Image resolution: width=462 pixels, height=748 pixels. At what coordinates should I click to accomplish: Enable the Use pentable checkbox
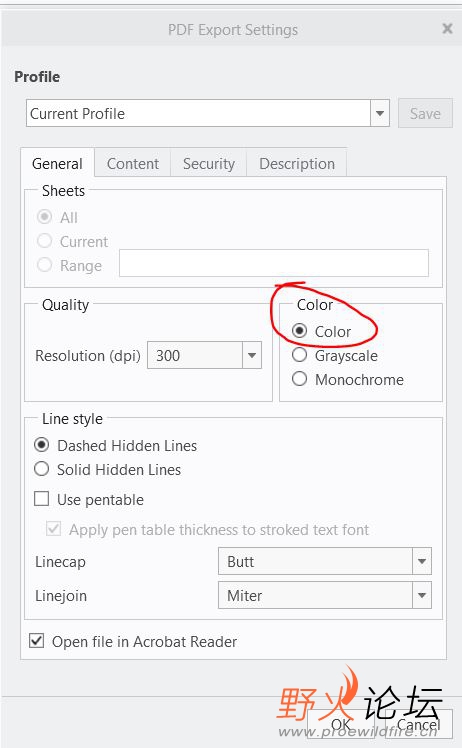42,499
